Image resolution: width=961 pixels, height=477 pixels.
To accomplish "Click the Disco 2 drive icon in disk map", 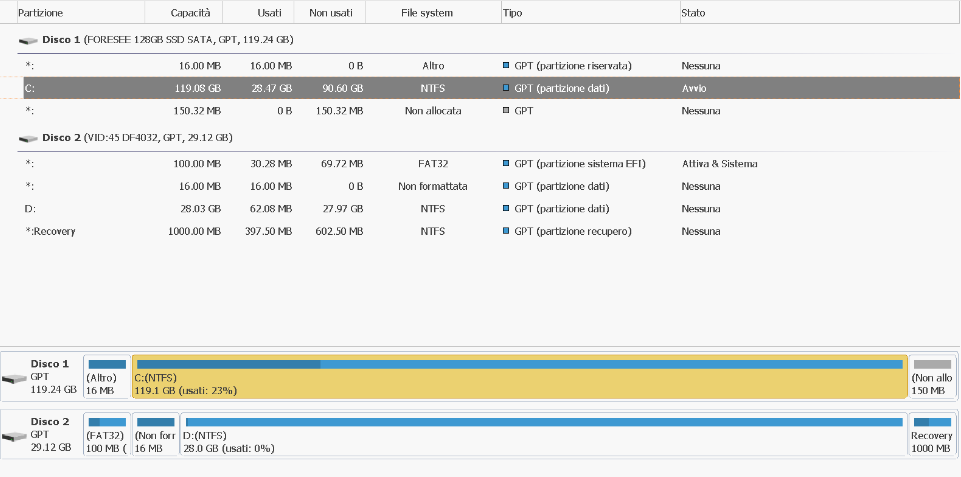I will [x=15, y=437].
